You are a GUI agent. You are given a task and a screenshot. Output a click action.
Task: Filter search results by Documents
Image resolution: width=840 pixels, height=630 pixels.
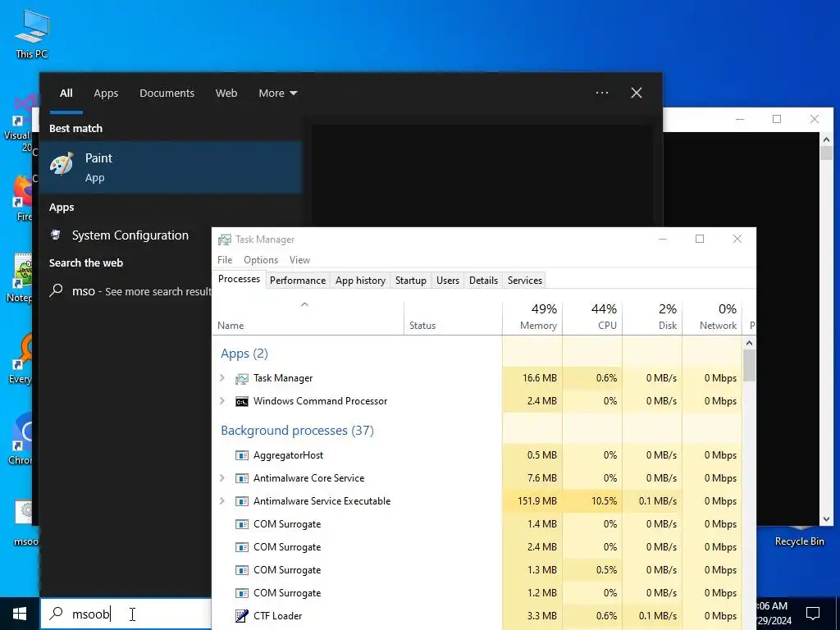[167, 94]
